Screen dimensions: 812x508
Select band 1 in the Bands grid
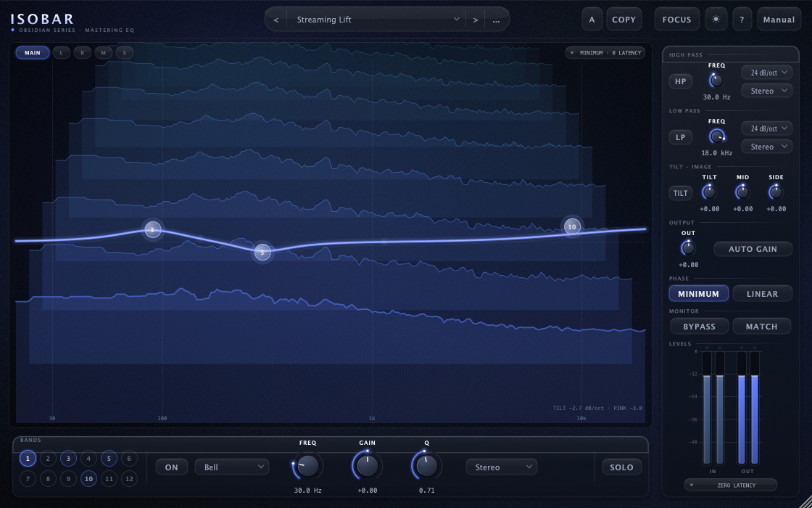[28, 458]
